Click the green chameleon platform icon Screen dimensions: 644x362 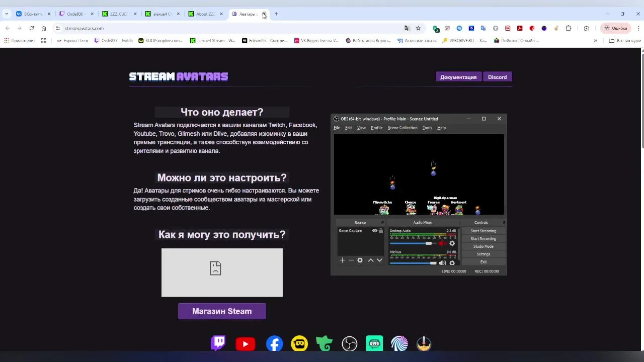click(x=325, y=344)
